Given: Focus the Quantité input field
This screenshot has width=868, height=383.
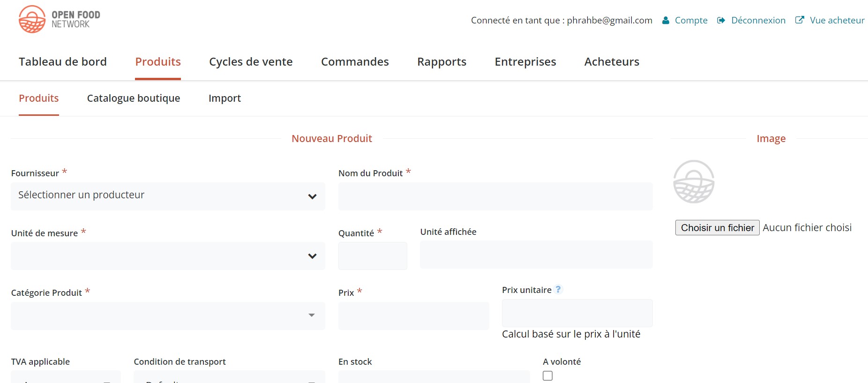Looking at the screenshot, I should pyautogui.click(x=373, y=256).
